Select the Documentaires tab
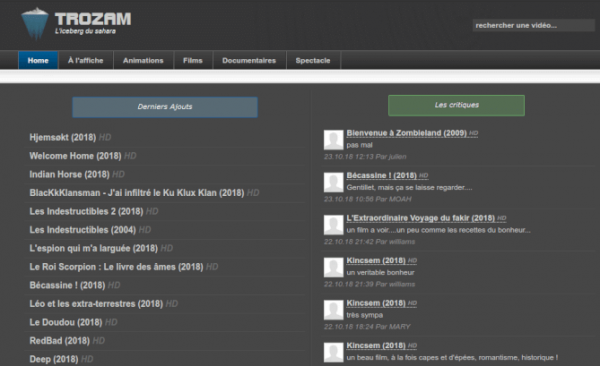600x366 pixels. [x=249, y=60]
